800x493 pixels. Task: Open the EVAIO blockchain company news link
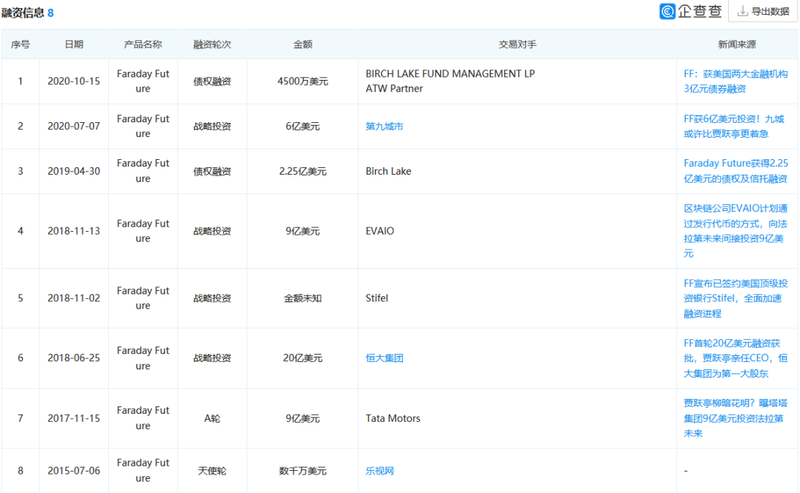pos(735,231)
